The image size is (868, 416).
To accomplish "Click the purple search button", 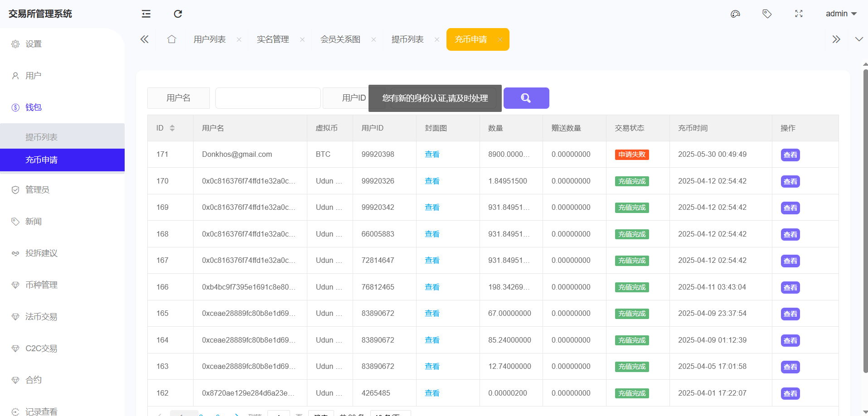I will point(526,98).
